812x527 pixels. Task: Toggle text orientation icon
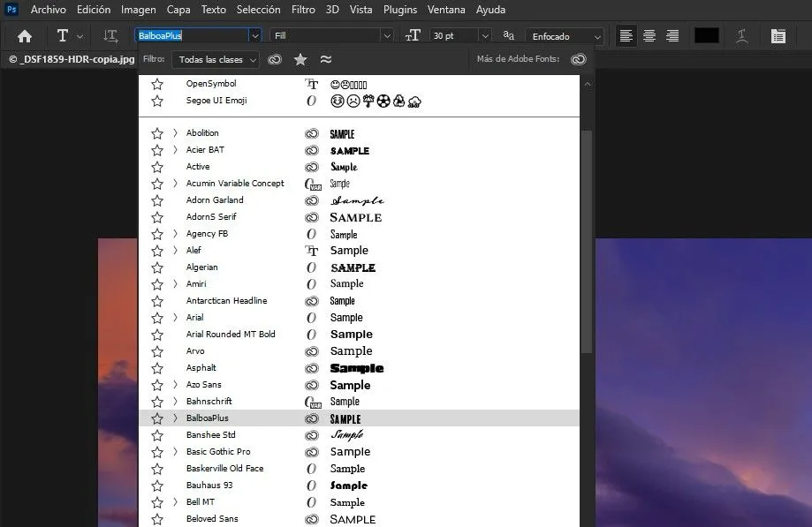tap(110, 35)
